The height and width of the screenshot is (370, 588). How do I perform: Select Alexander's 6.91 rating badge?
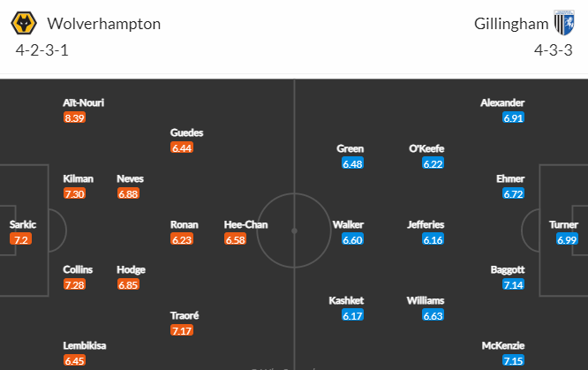513,117
